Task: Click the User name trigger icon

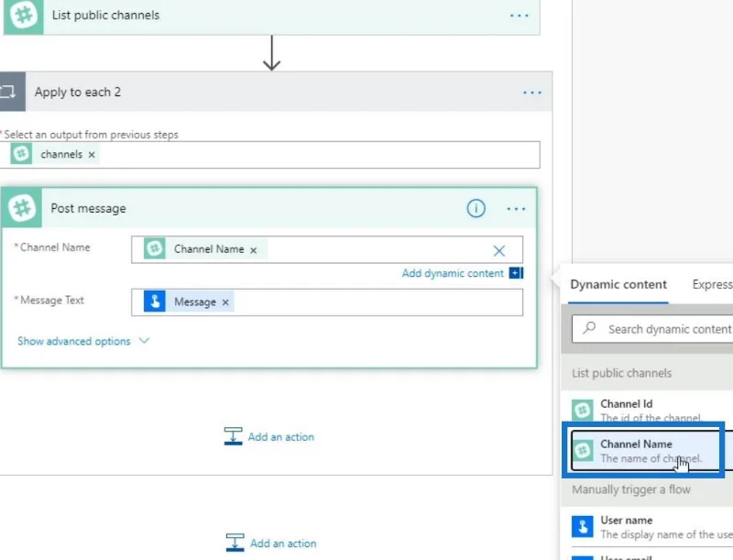Action: click(583, 527)
